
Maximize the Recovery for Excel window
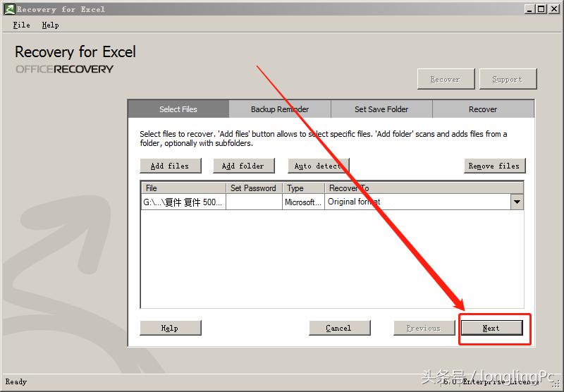pyautogui.click(x=541, y=9)
